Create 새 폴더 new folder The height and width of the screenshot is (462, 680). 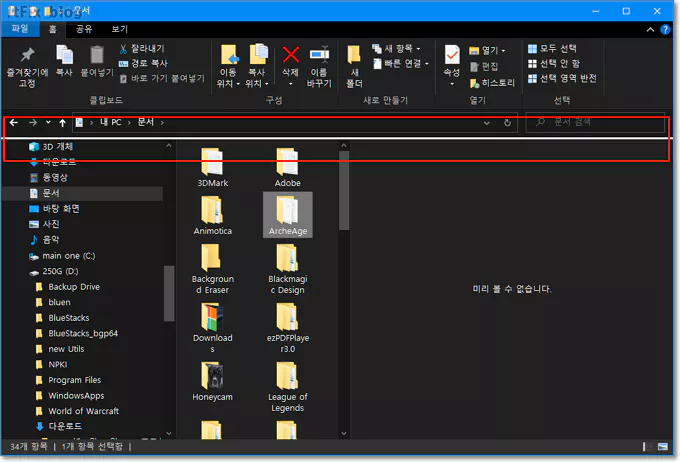(354, 66)
